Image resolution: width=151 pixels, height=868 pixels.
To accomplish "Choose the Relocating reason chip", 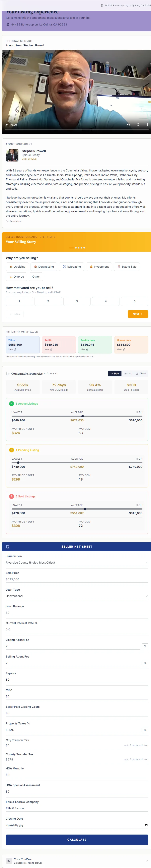I will 72,266.
